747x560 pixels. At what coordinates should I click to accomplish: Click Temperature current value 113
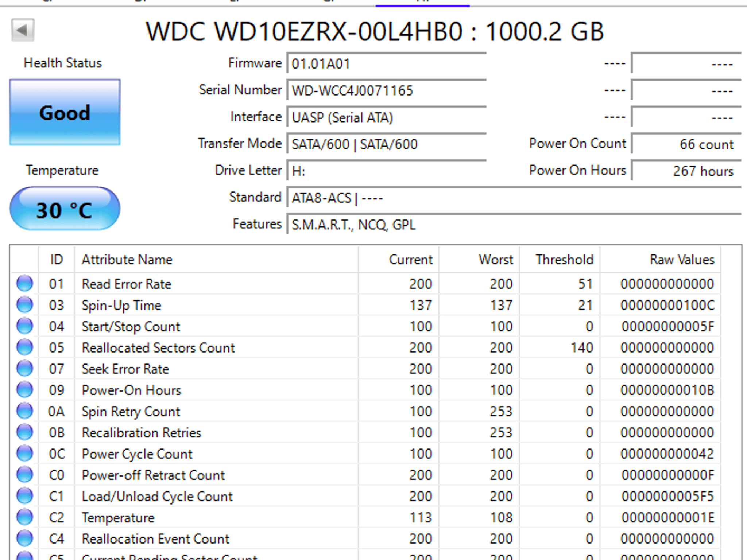pyautogui.click(x=421, y=517)
